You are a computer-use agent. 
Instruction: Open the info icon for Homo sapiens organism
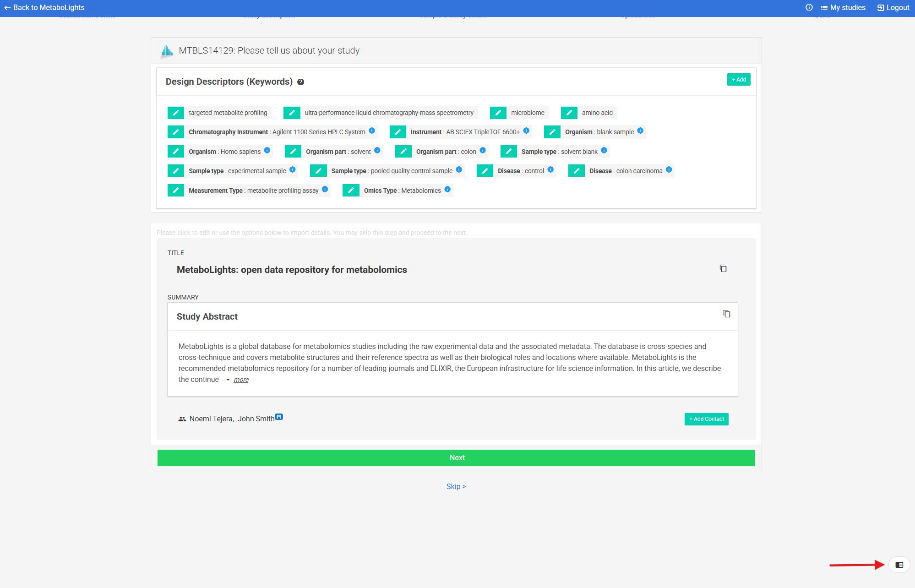tap(267, 150)
